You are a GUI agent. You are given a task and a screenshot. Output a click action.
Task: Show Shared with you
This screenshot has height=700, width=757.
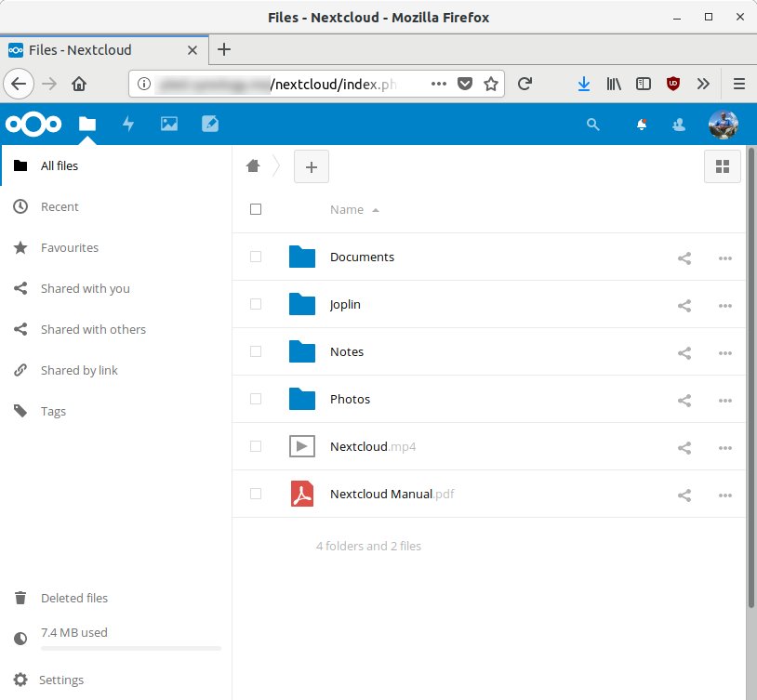116,289
